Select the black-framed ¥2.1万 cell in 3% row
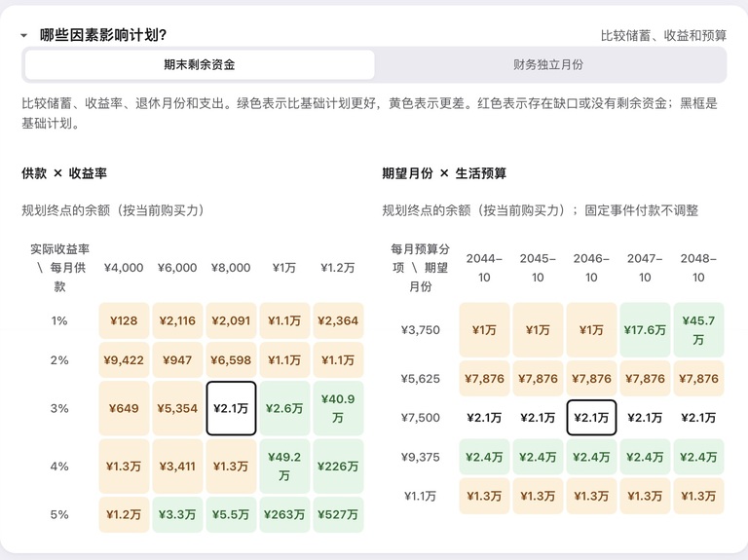Screen dimensions: 748x560 231,408
